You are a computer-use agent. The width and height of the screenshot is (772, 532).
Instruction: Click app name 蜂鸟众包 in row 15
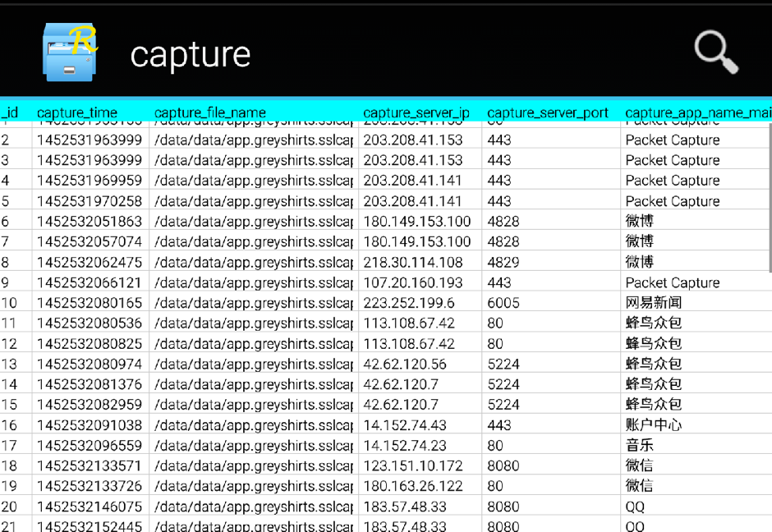pyautogui.click(x=654, y=405)
